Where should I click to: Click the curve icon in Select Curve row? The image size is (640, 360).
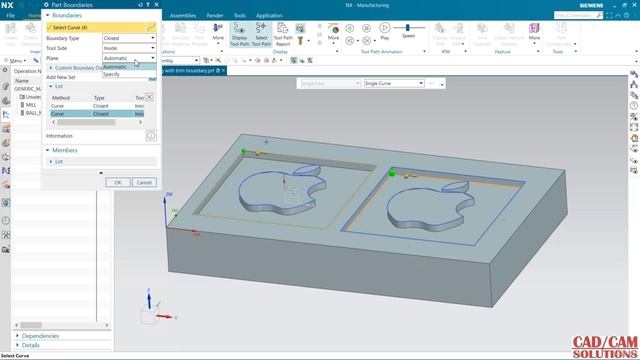pyautogui.click(x=151, y=27)
